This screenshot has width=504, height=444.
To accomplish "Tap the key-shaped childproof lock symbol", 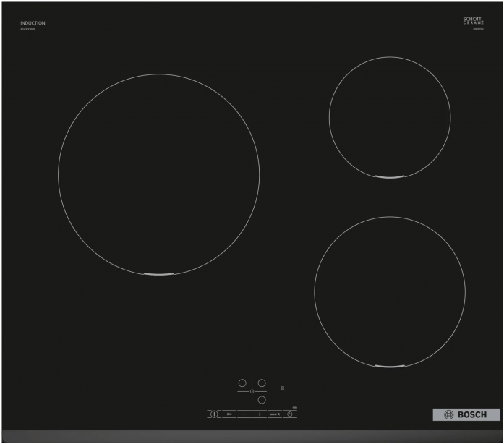I will point(229,414).
